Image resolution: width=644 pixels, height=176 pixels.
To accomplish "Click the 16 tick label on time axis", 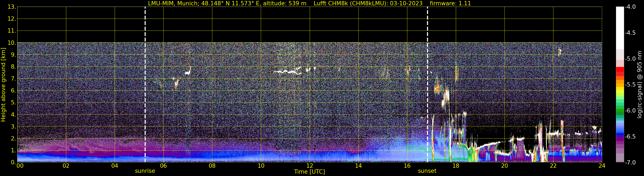I will tap(407, 166).
